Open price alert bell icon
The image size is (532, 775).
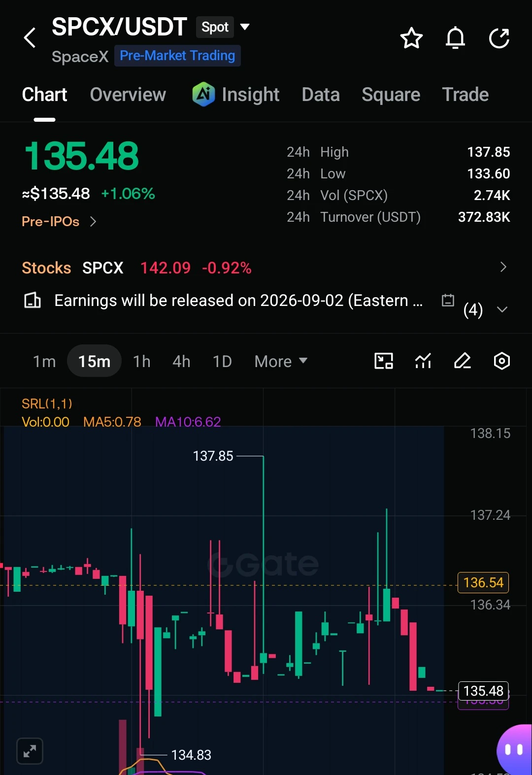pos(455,38)
